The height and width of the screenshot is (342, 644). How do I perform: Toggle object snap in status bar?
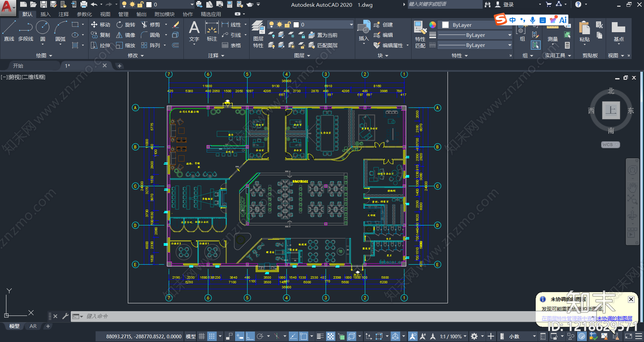(x=304, y=336)
